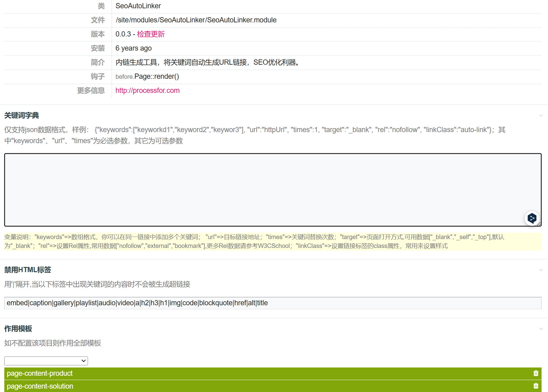Open the 检查更新 link
Screen dimensions: 548x392
[151, 34]
